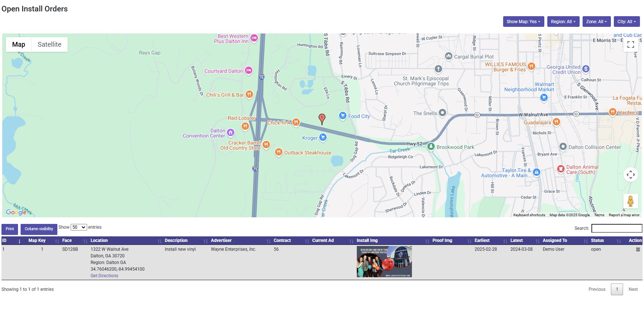Click the Street View pegman icon

[x=631, y=201]
